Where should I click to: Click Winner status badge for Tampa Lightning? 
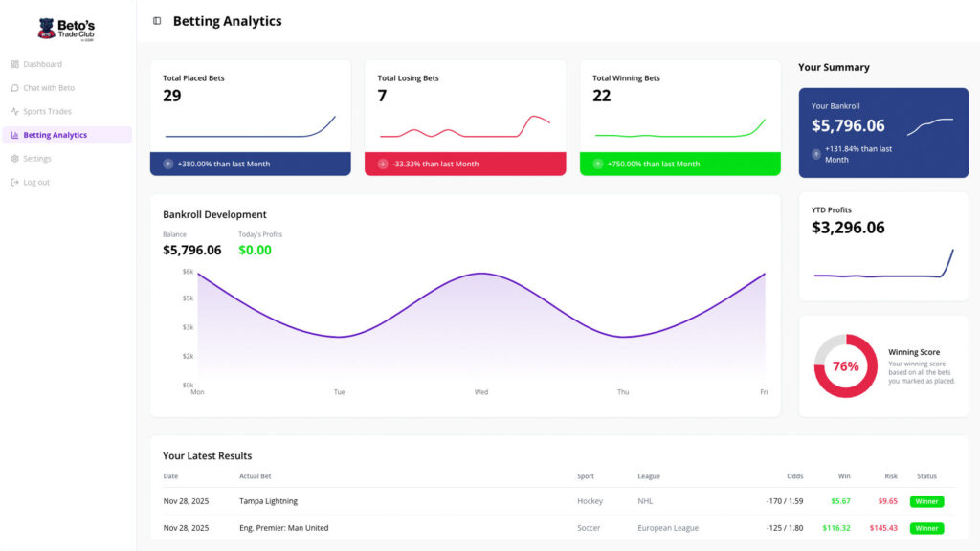click(925, 501)
